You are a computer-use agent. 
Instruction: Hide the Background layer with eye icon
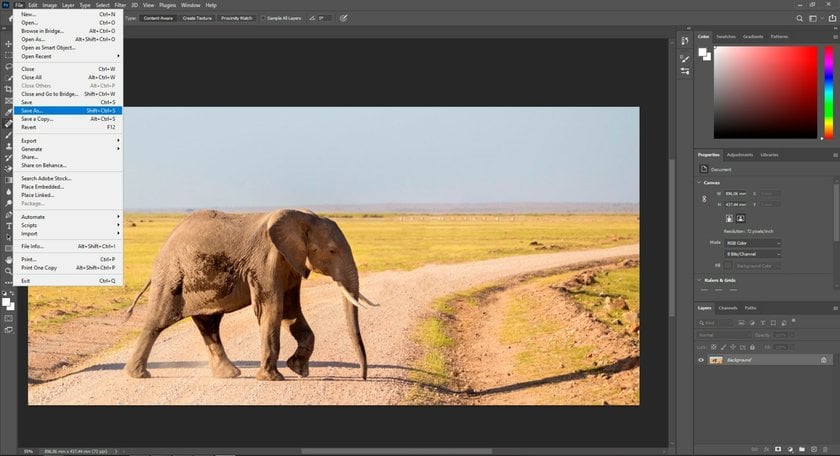coord(701,360)
